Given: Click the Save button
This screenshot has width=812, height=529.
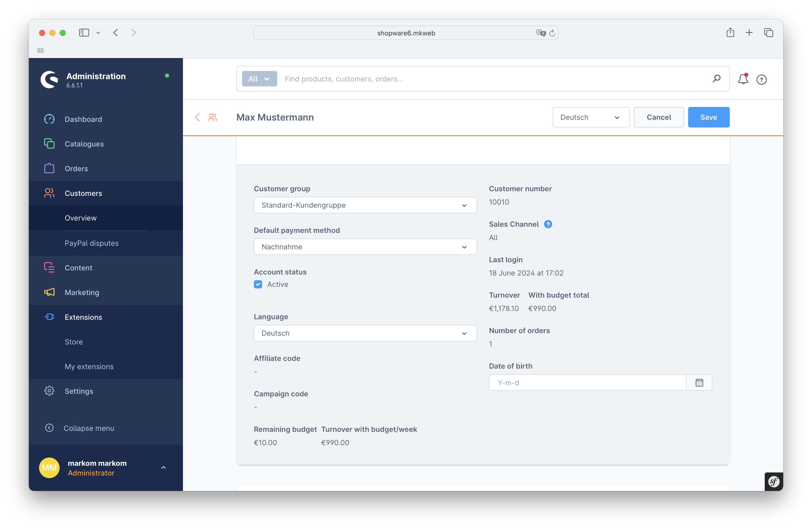Looking at the screenshot, I should 708,117.
